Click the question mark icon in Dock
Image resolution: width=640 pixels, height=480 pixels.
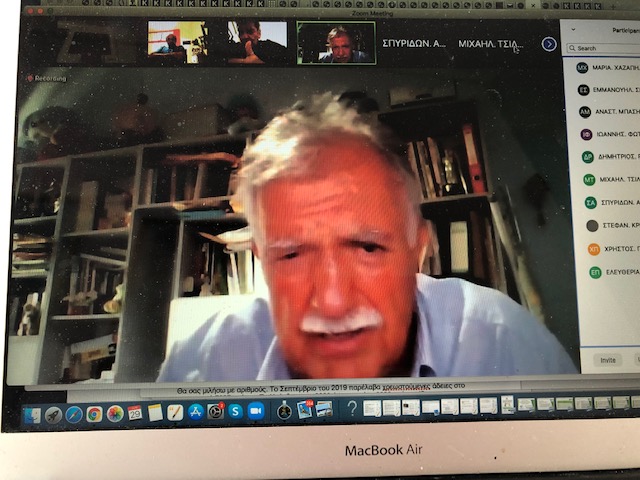coord(352,408)
